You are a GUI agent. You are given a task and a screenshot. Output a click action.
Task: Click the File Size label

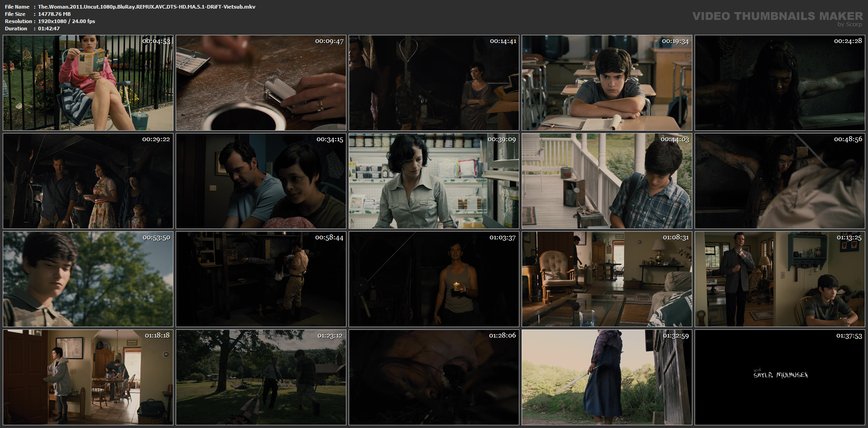click(x=15, y=14)
